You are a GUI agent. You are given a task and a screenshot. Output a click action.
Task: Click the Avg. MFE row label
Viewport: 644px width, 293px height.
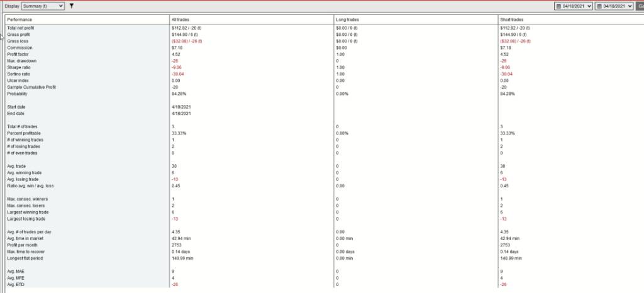(x=16, y=277)
